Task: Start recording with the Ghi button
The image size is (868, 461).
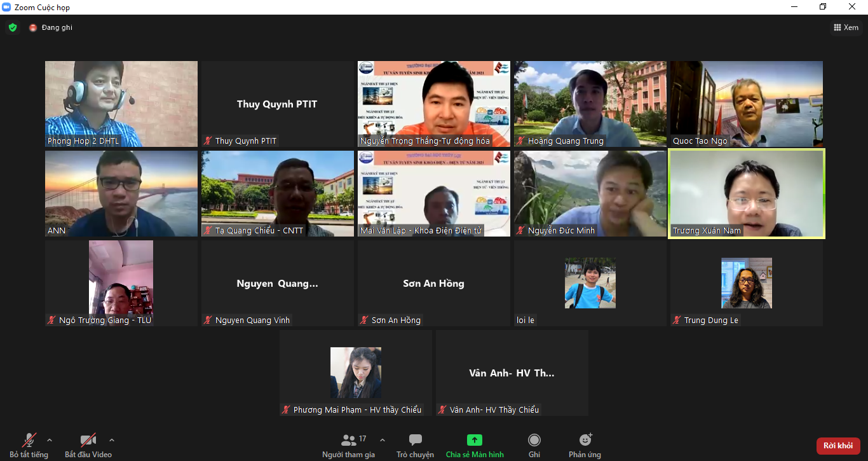Action: [534, 445]
